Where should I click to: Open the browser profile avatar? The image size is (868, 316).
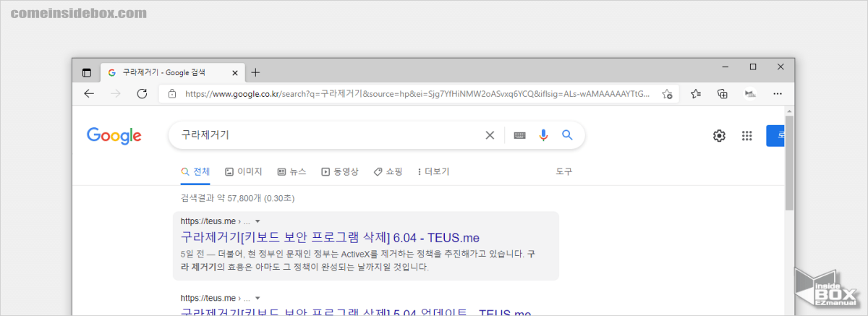[x=750, y=94]
